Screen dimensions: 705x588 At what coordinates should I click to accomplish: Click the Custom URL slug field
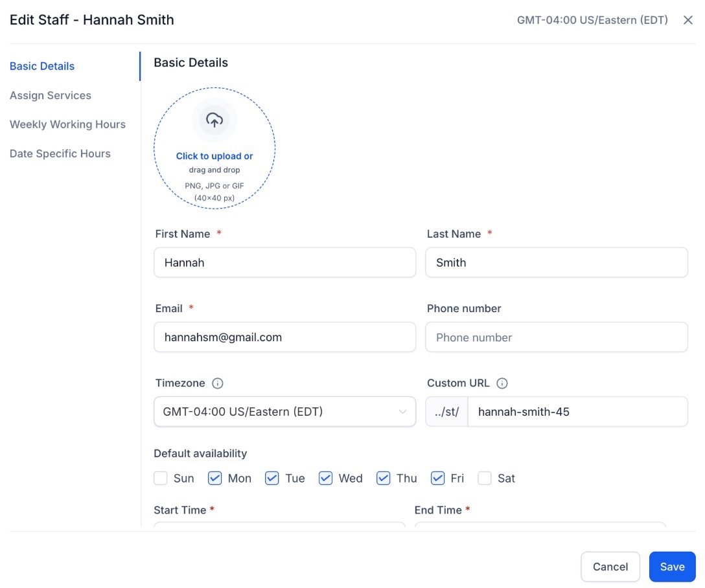click(x=577, y=412)
